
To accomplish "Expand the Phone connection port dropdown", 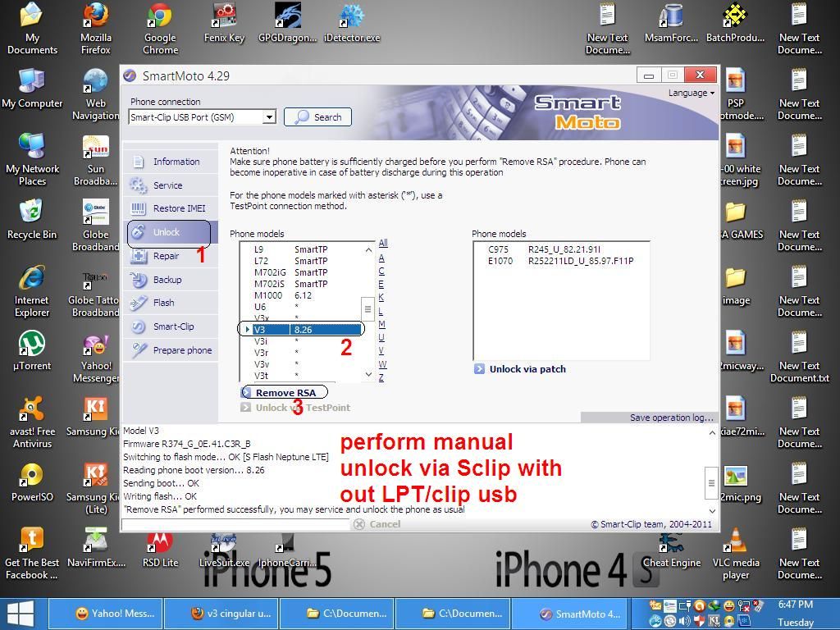I will click(269, 116).
